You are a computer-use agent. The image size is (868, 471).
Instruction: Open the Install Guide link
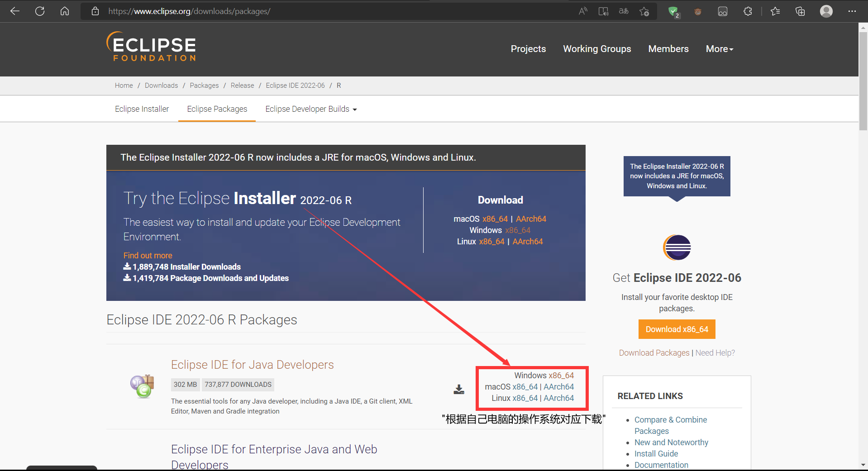(656, 454)
